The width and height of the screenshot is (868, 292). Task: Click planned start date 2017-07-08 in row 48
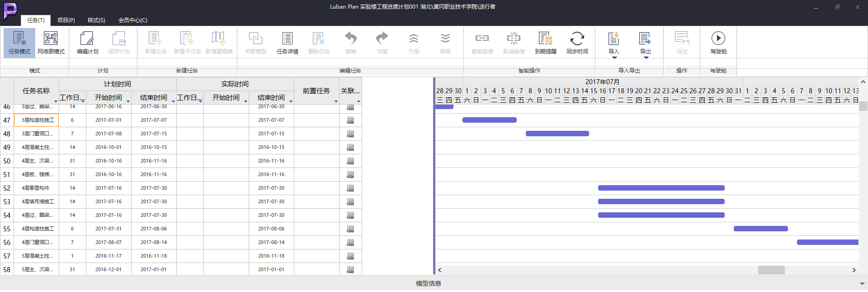point(108,134)
